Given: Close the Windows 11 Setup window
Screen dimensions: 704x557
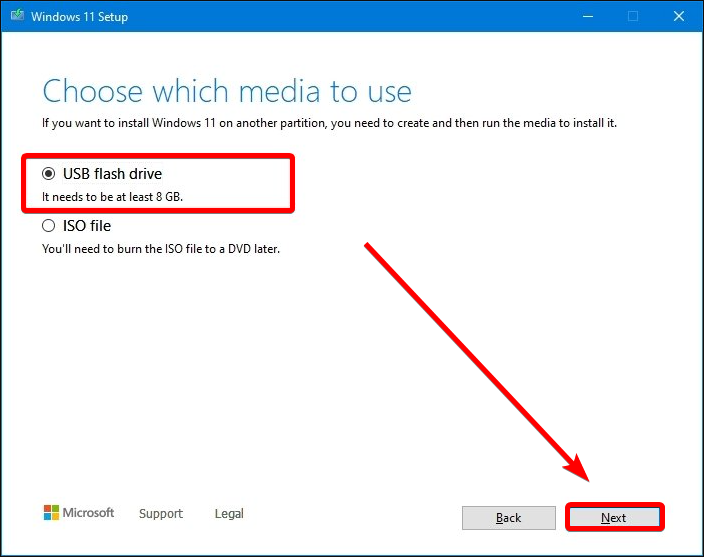Looking at the screenshot, I should [x=678, y=16].
